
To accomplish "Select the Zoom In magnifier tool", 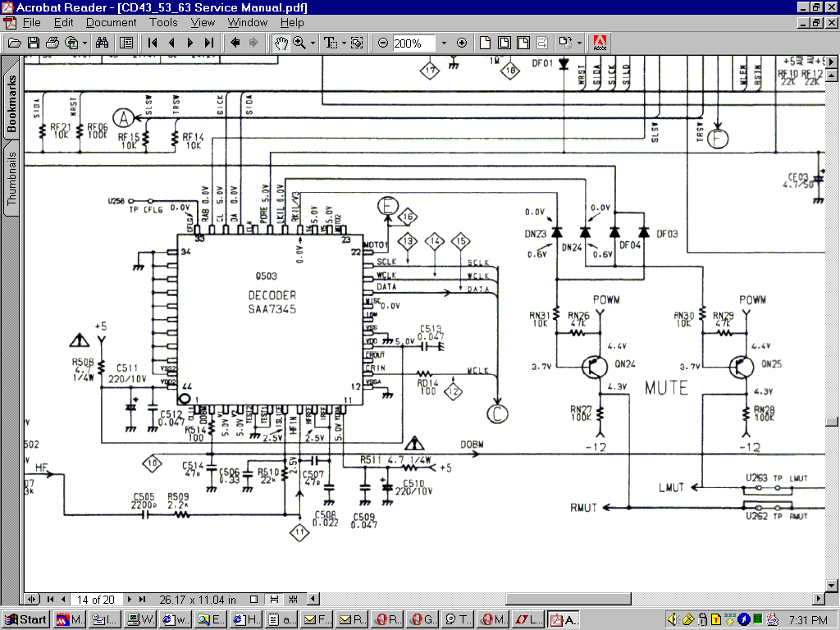I will tap(299, 43).
